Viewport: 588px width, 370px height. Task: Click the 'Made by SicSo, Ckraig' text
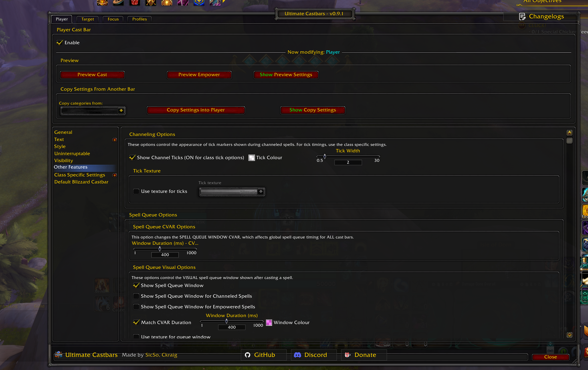tap(149, 355)
